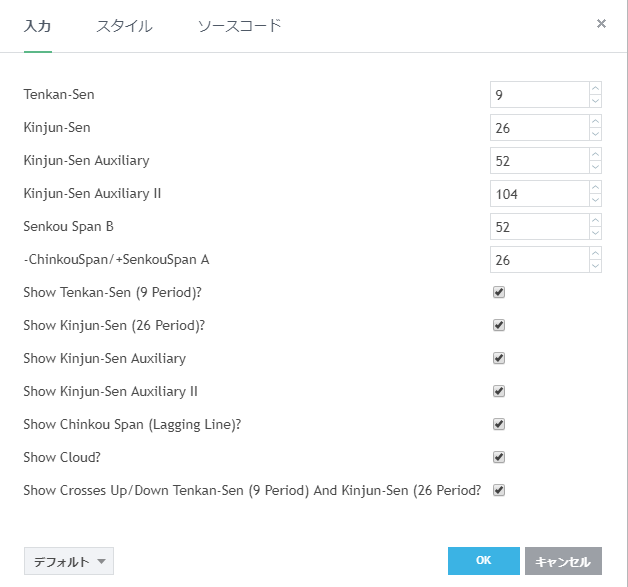Screen dimensions: 628x587
Task: Open the デフォルト dropdown menu
Action: [x=68, y=561]
